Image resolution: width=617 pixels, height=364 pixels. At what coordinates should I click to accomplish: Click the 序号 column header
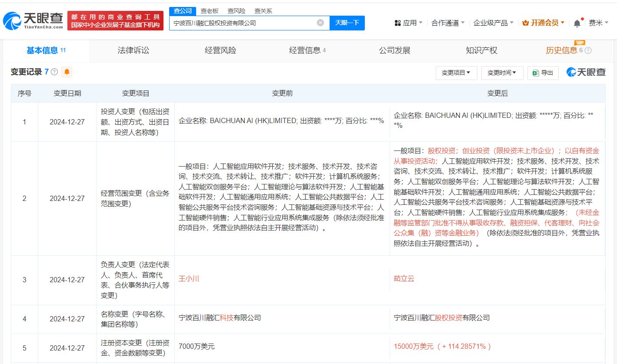point(24,94)
